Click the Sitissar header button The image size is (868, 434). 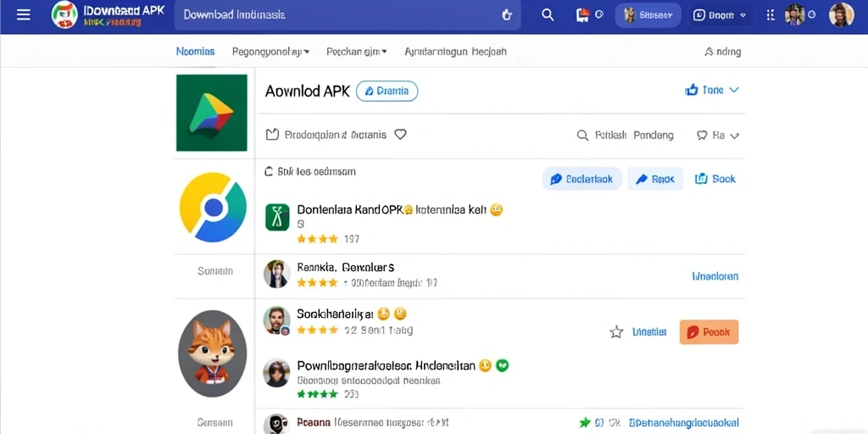pos(648,15)
